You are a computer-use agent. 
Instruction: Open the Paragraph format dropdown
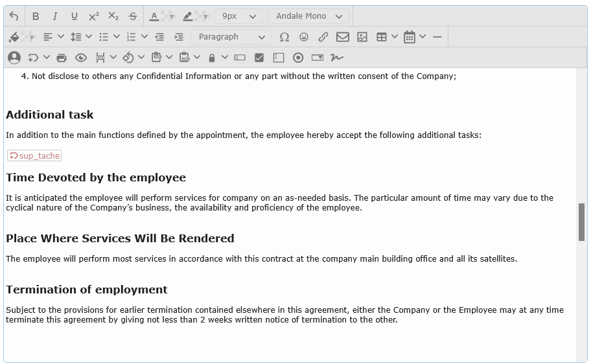231,37
